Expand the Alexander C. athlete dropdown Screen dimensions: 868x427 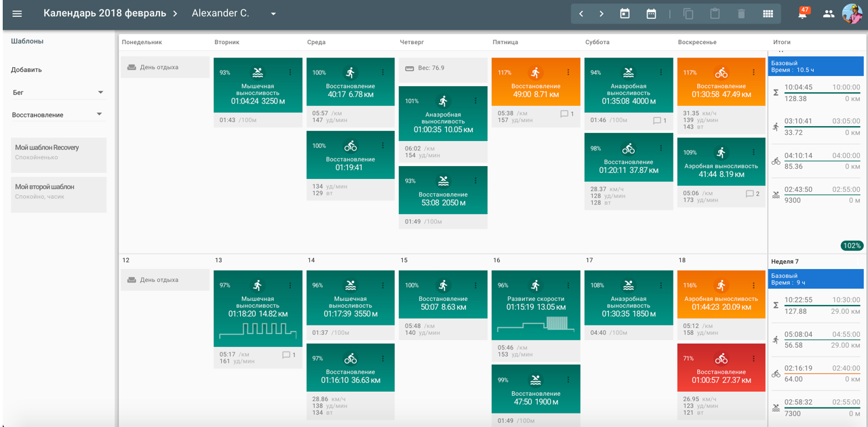273,14
